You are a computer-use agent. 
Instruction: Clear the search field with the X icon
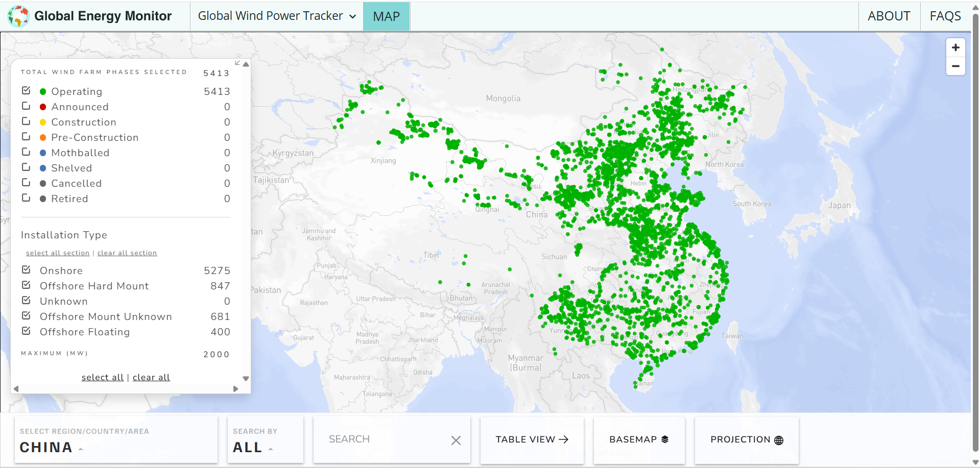click(x=456, y=440)
